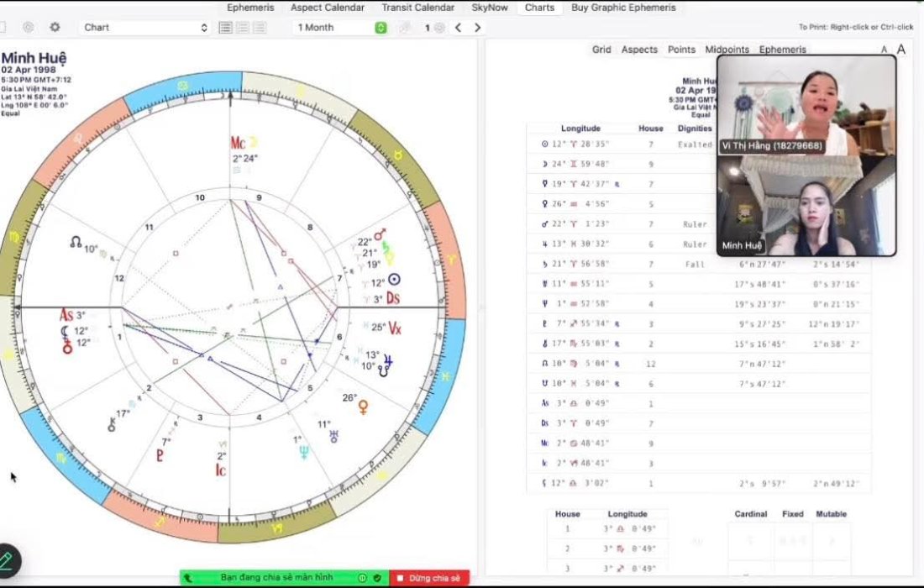Open the 1 Month interval dropdown
Screen dimensions: 924x588
point(340,28)
